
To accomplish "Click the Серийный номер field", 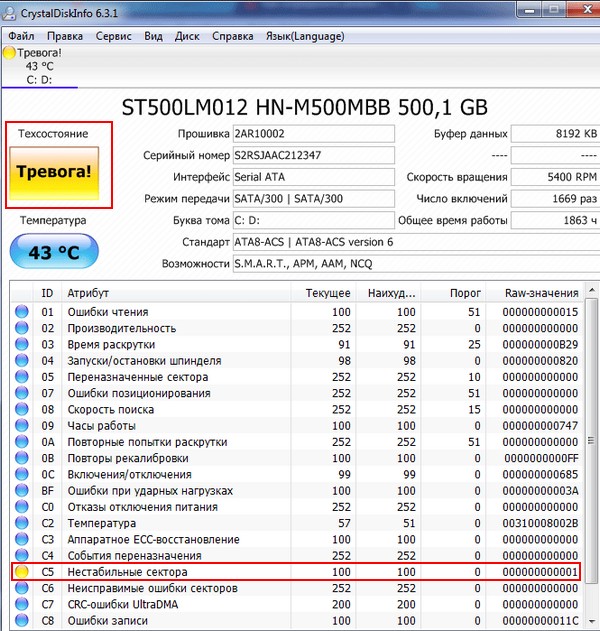I will [313, 155].
